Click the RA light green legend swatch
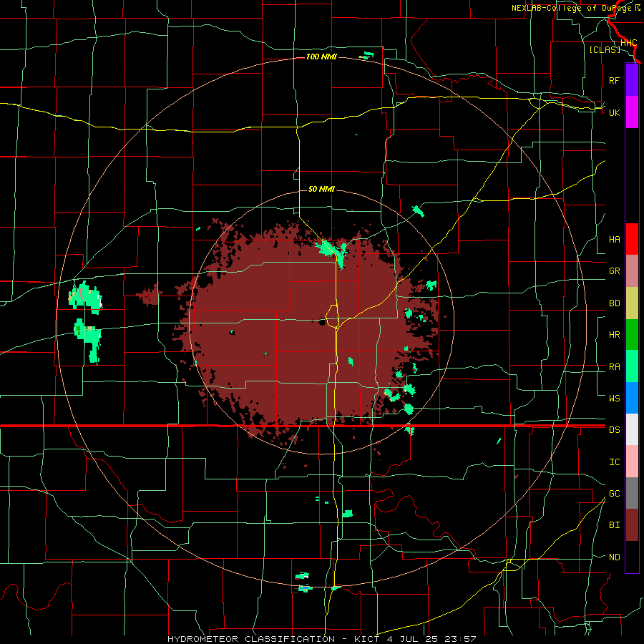This screenshot has width=644, height=644. coord(632,366)
